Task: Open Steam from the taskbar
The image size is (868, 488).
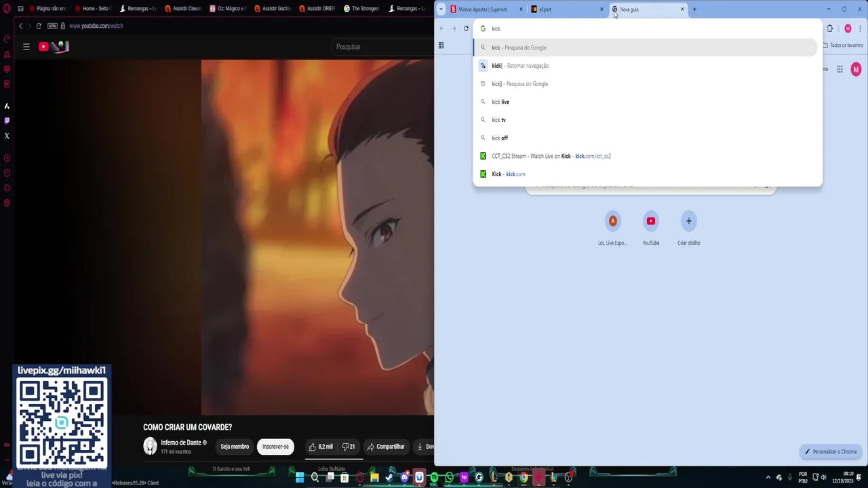Action: 389,477
